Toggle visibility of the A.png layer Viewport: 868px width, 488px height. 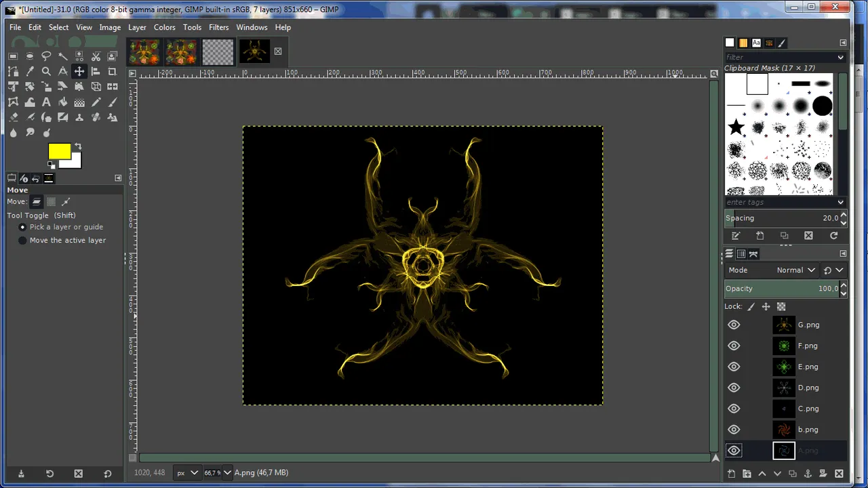[x=734, y=451]
